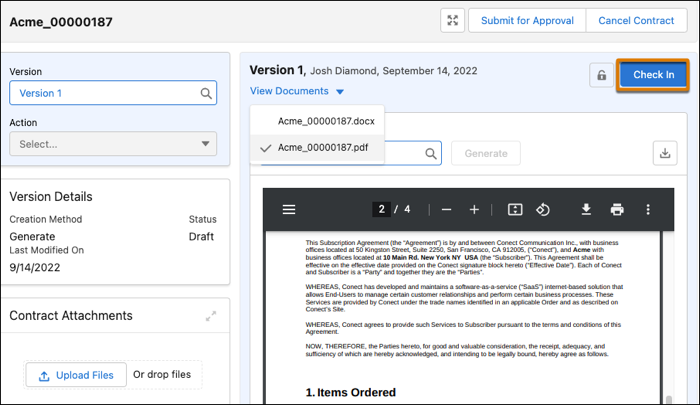
Task: Print the PDF document
Action: pyautogui.click(x=617, y=209)
